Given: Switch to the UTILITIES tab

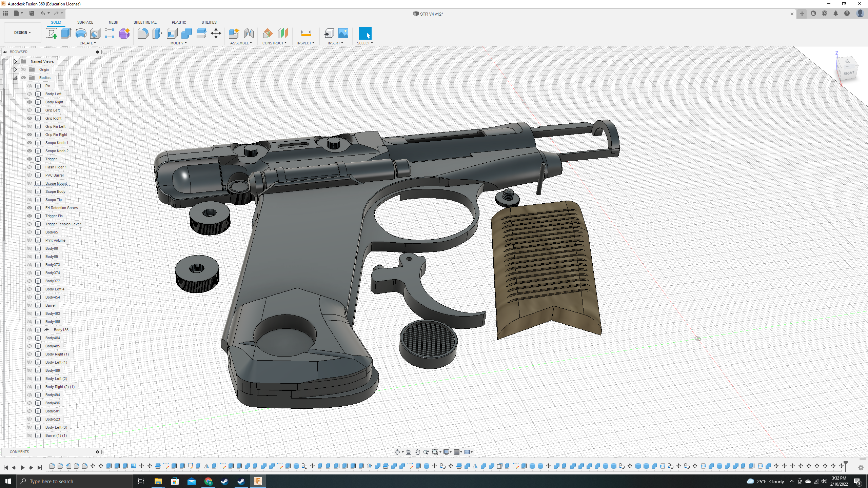Looking at the screenshot, I should (x=209, y=22).
